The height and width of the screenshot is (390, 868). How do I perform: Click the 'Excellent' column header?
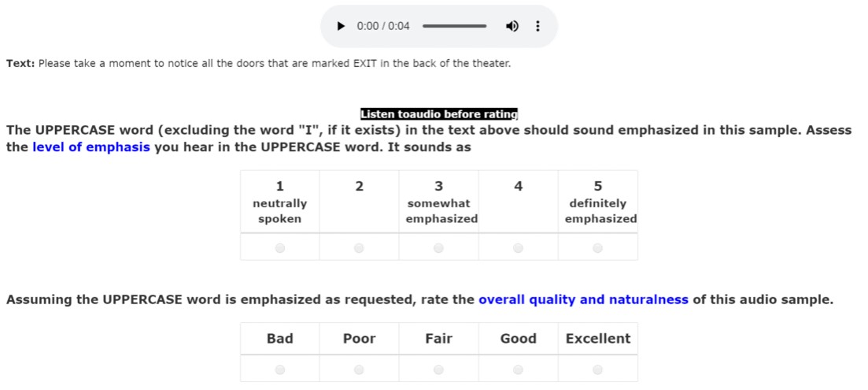pyautogui.click(x=598, y=339)
